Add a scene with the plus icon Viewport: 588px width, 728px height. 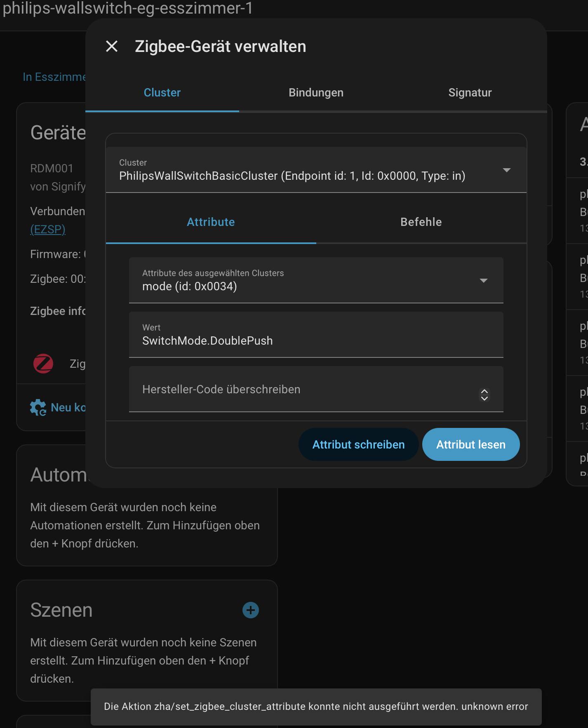[x=251, y=610]
